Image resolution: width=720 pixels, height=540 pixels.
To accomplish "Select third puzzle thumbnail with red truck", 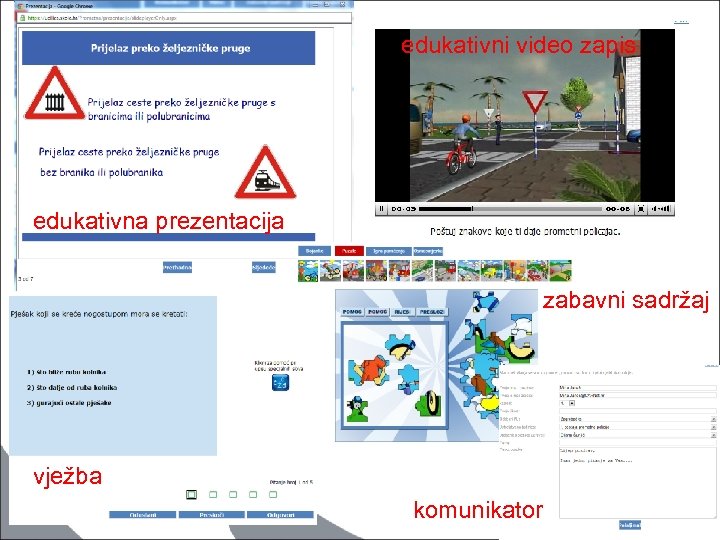I will point(354,270).
